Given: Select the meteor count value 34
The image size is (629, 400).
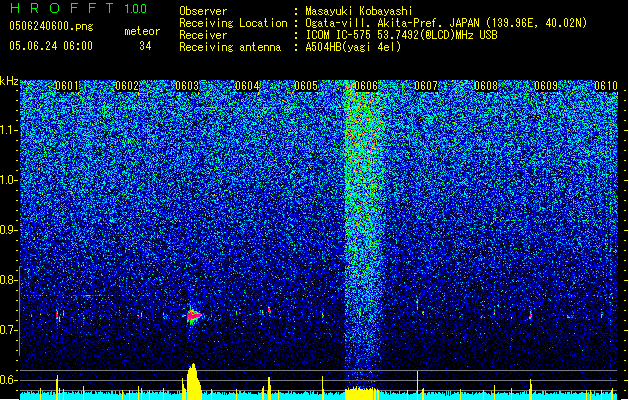Looking at the screenshot, I should (x=145, y=46).
